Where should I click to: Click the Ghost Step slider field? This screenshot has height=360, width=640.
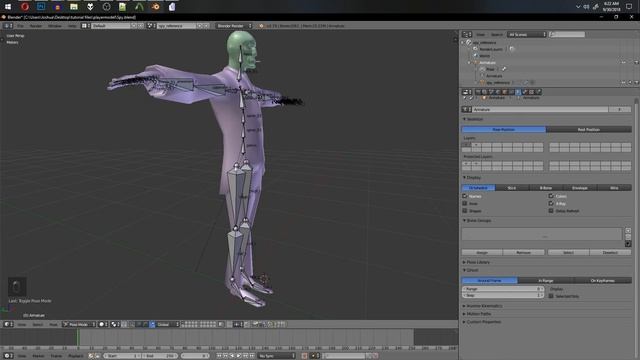click(x=503, y=295)
